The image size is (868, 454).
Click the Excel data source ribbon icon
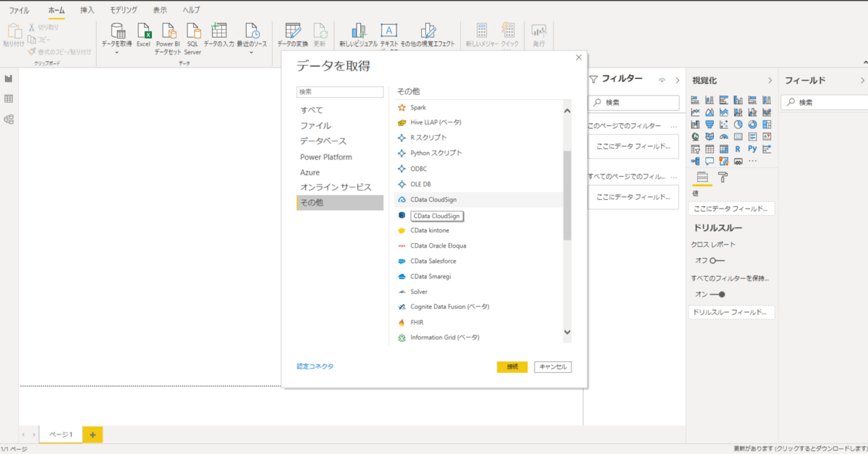tap(143, 31)
